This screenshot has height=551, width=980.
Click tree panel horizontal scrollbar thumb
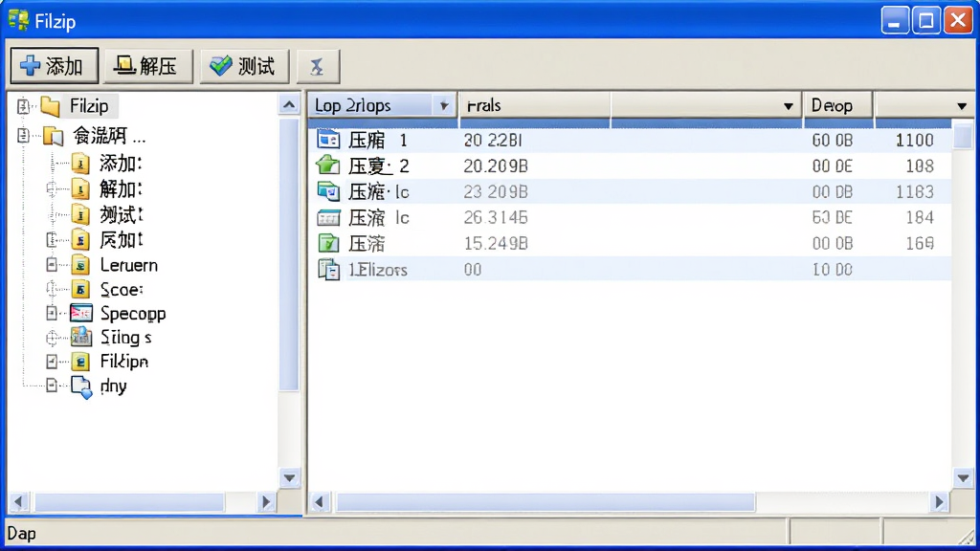click(129, 501)
